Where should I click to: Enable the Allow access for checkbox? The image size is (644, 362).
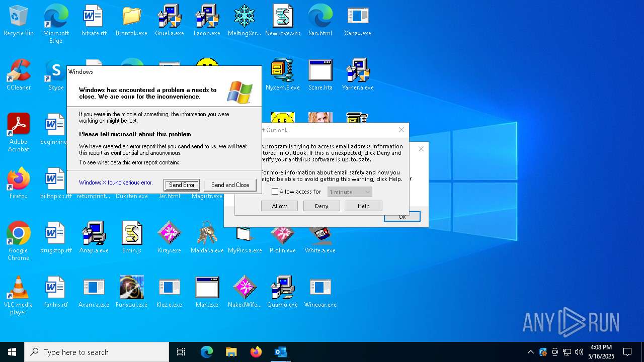click(275, 192)
